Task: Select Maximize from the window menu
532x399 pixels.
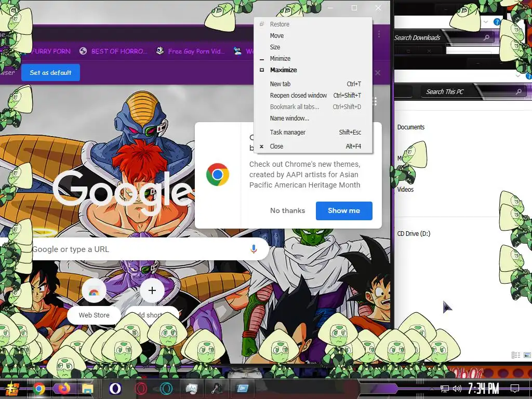Action: click(x=312, y=70)
